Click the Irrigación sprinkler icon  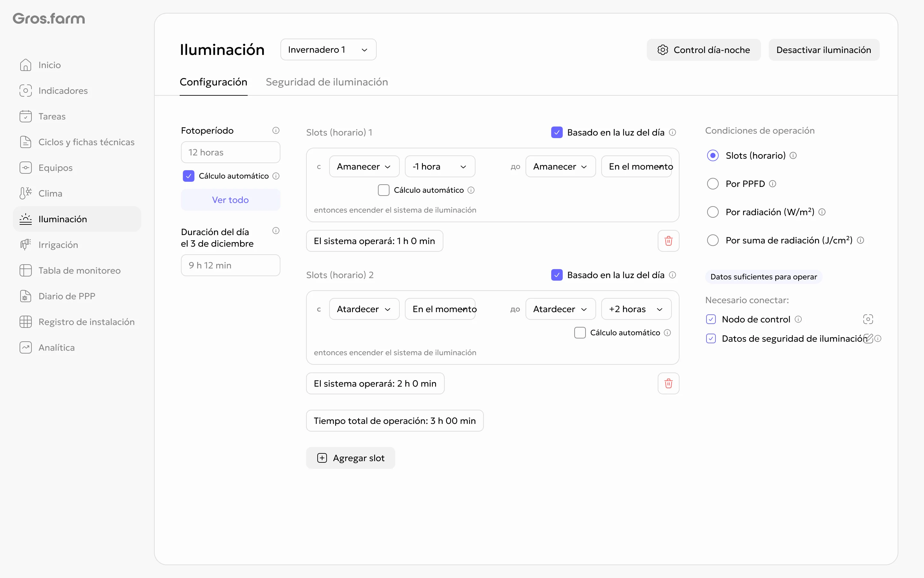(26, 245)
